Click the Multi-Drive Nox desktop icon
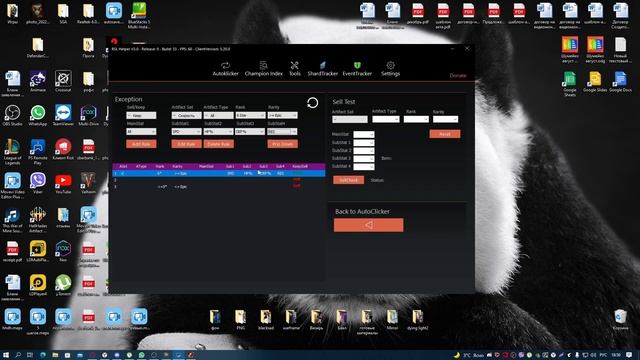 click(88, 116)
